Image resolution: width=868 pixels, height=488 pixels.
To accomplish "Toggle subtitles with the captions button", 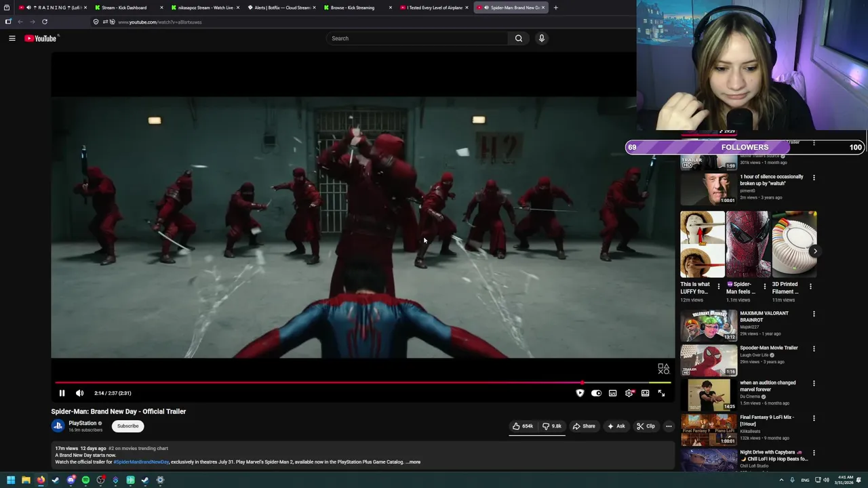I will click(x=612, y=393).
